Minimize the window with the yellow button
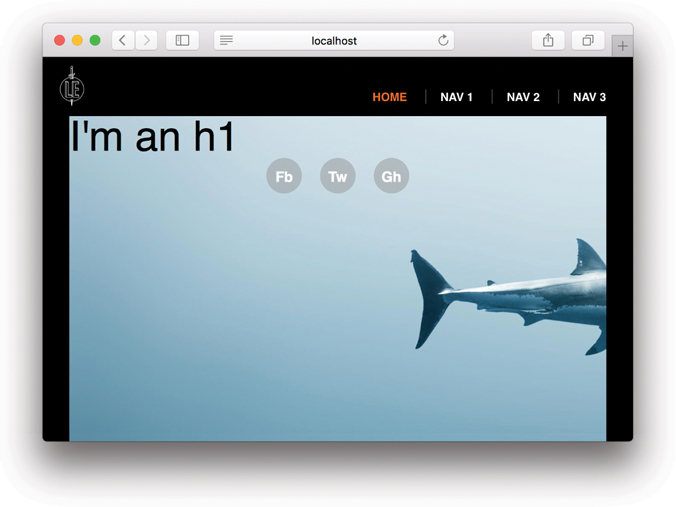 [77, 40]
